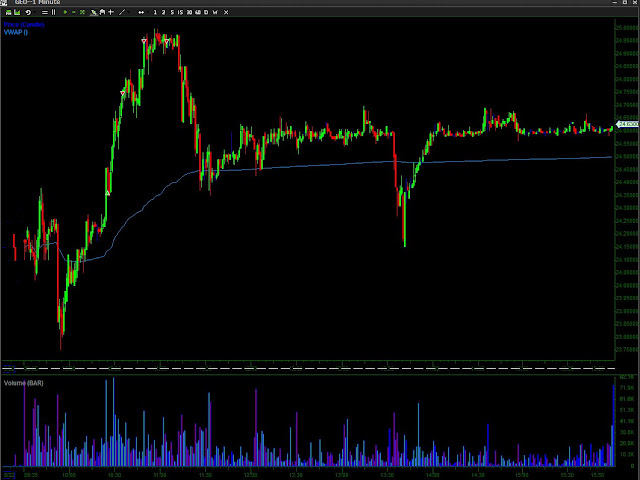Switch to the 30 minute interval
The height and width of the screenshot is (480, 640).
(189, 12)
